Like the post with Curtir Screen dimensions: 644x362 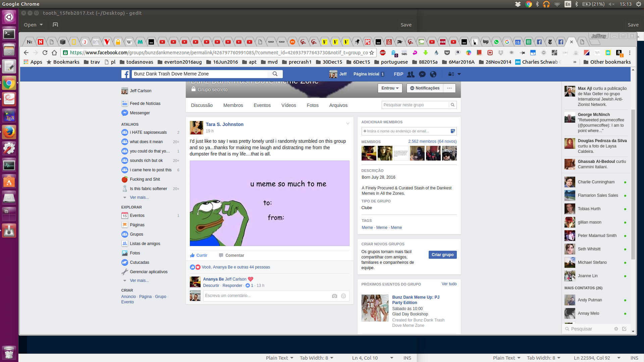coord(199,255)
